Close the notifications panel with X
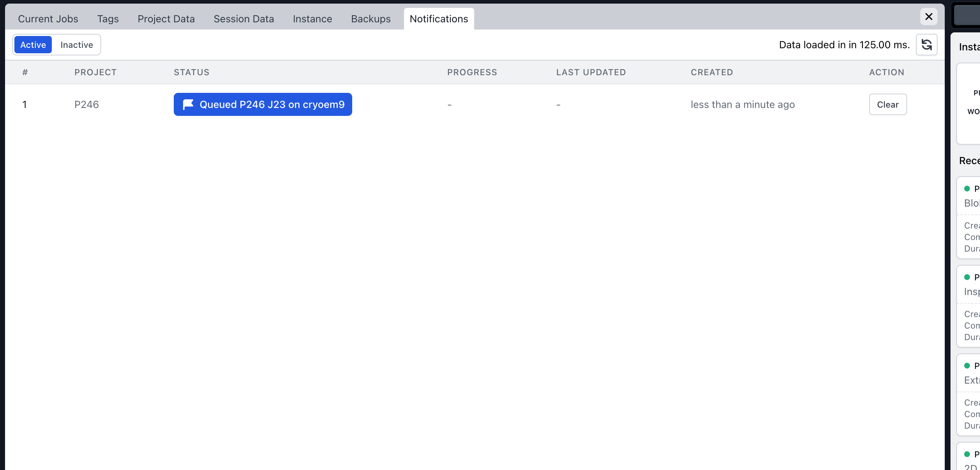The image size is (980, 470). click(x=928, y=17)
